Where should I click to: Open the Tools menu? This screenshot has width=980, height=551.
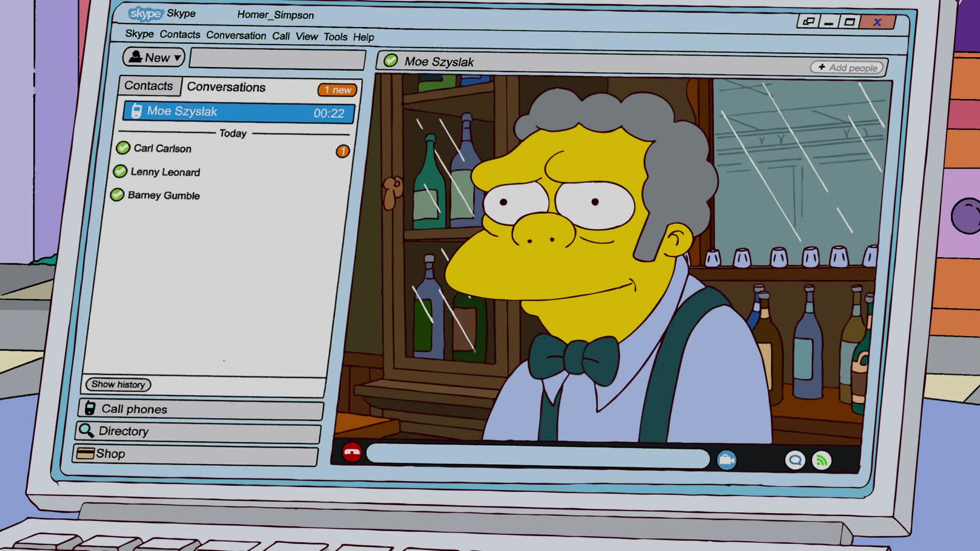[x=335, y=37]
